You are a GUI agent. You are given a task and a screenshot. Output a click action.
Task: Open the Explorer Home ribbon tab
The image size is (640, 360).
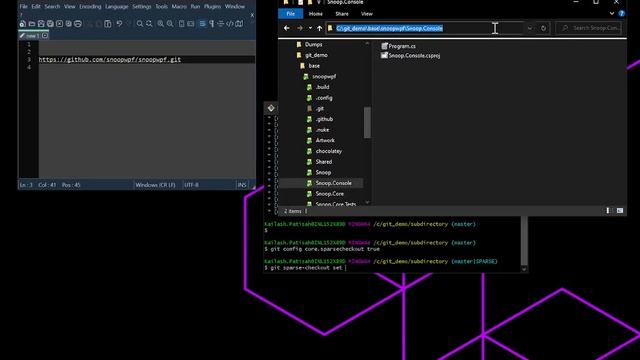[316, 14]
